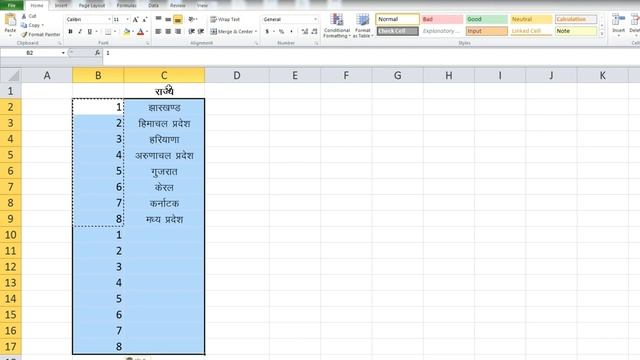
Task: Apply the comma style format
Action: click(291, 31)
